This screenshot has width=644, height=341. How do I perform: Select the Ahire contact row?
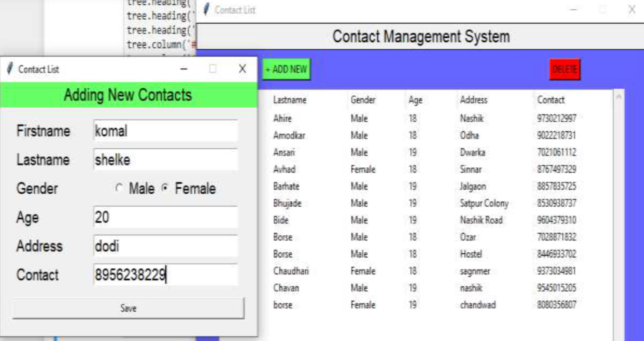click(x=418, y=118)
